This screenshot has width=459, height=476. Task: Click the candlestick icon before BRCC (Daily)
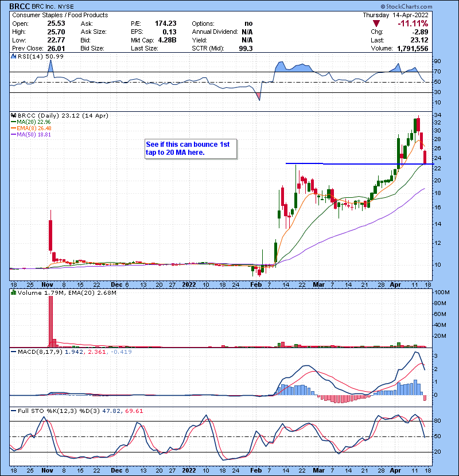point(13,115)
